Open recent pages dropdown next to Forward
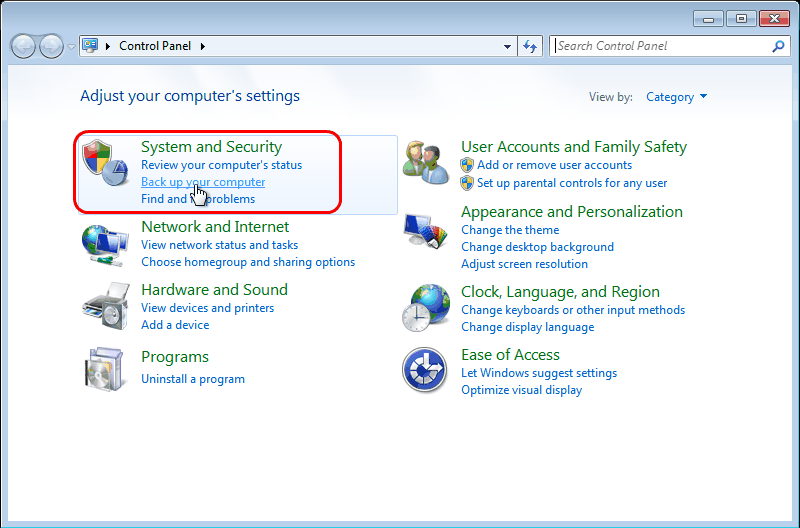800x528 pixels. click(71, 46)
